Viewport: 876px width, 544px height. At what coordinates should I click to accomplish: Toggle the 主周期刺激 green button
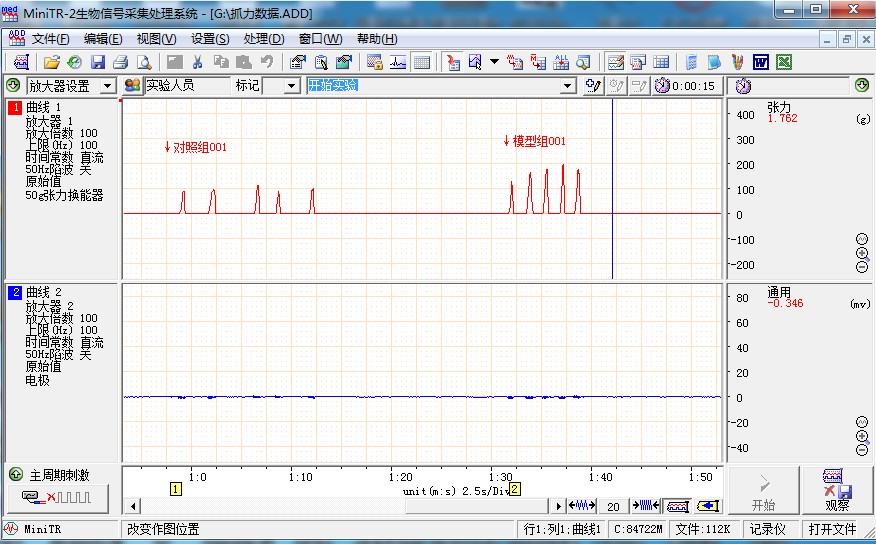15,474
